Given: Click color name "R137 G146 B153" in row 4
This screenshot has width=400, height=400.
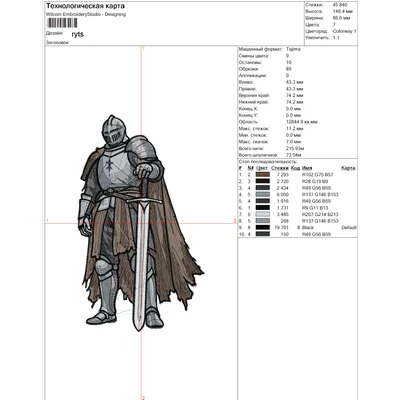Looking at the screenshot, I should pos(320,194).
